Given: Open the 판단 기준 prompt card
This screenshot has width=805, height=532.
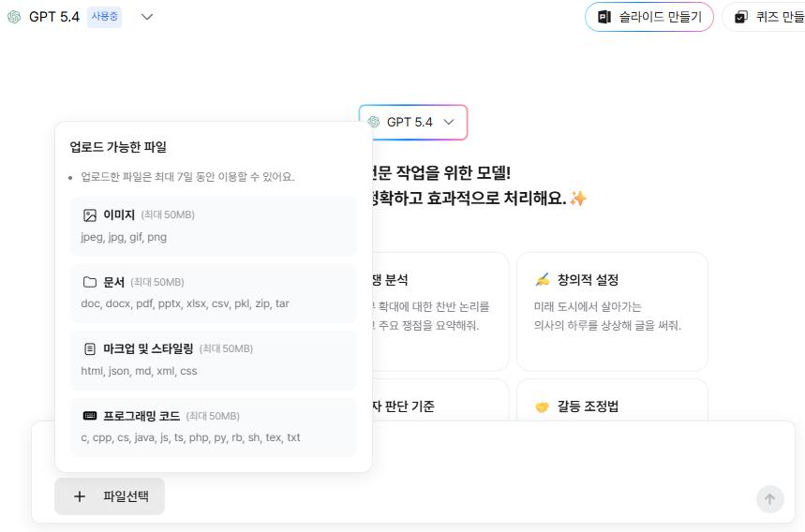Looking at the screenshot, I should coord(440,400).
